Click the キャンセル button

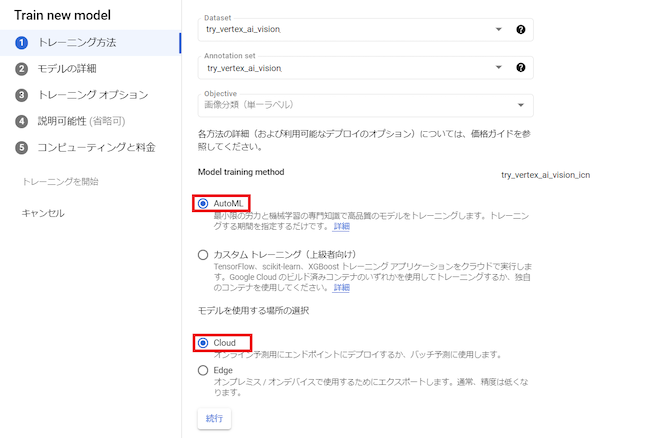tap(43, 213)
